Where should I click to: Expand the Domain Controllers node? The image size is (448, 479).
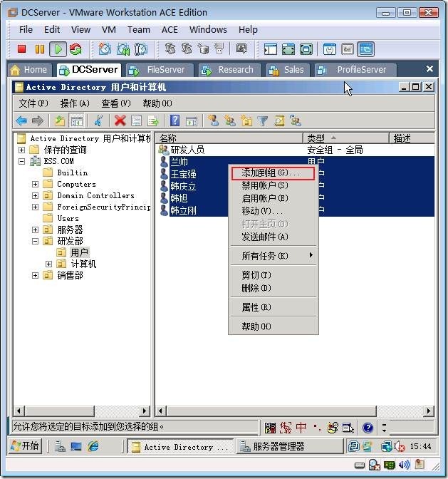click(35, 195)
